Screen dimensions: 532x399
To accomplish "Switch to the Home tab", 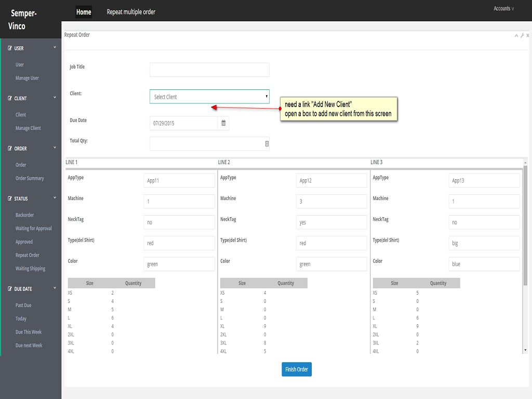I will (84, 12).
